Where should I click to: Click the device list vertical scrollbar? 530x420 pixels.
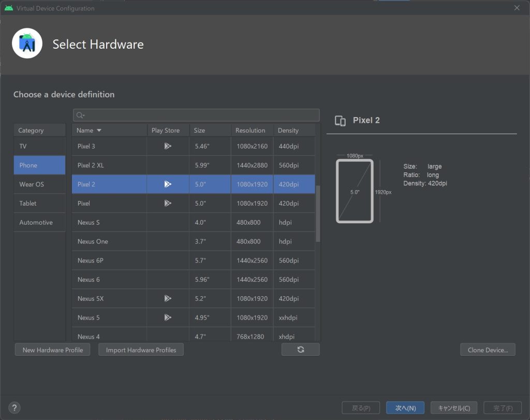click(318, 213)
